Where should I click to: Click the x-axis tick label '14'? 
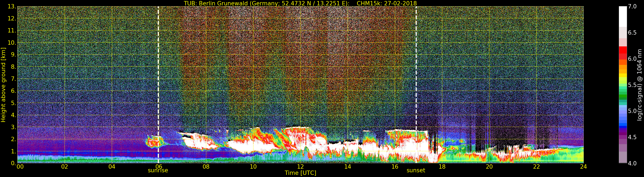point(348,167)
